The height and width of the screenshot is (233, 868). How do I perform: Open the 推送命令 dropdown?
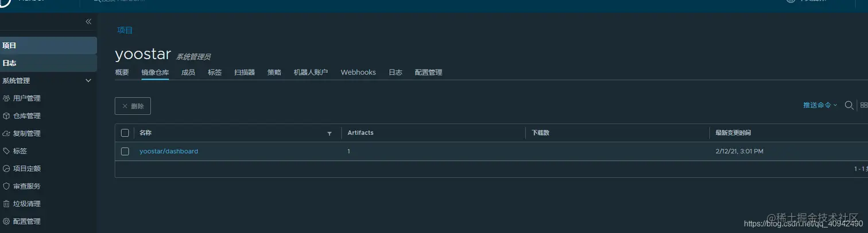point(820,105)
